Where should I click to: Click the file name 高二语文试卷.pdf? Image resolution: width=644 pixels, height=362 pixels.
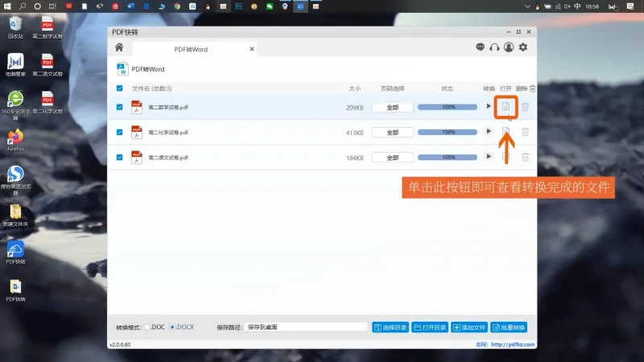[x=168, y=157]
